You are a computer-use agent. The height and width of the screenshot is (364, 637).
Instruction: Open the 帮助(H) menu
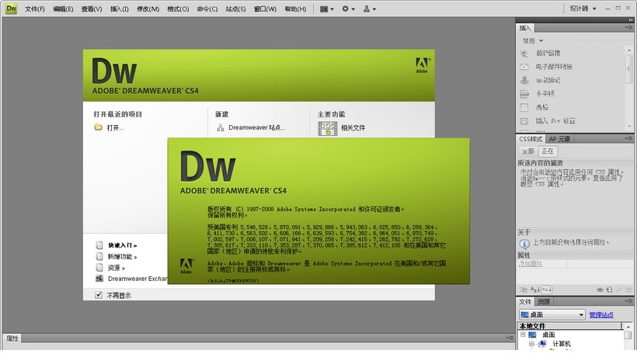click(x=295, y=9)
